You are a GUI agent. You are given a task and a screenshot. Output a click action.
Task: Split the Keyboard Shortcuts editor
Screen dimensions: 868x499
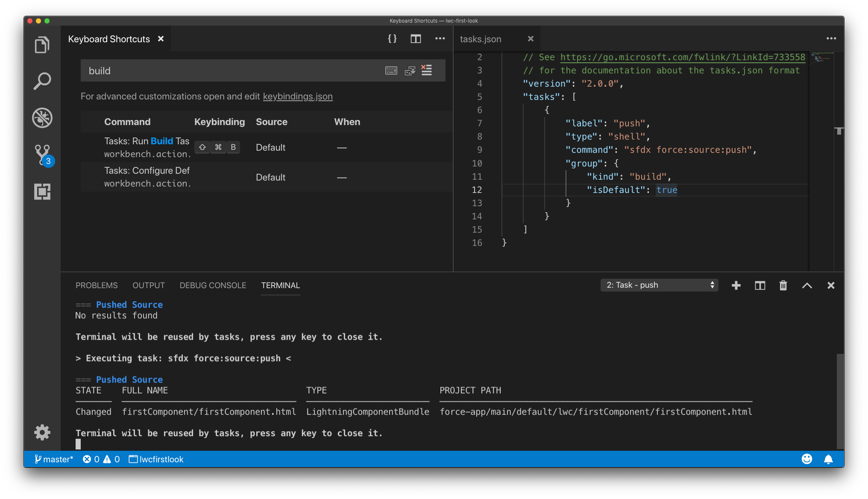click(416, 39)
